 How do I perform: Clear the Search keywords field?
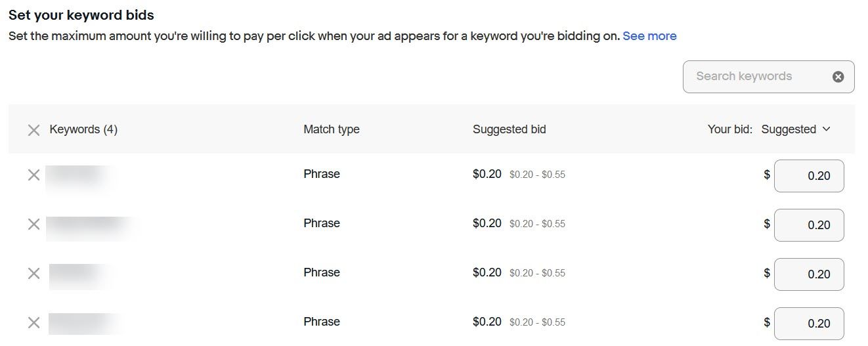(x=838, y=77)
